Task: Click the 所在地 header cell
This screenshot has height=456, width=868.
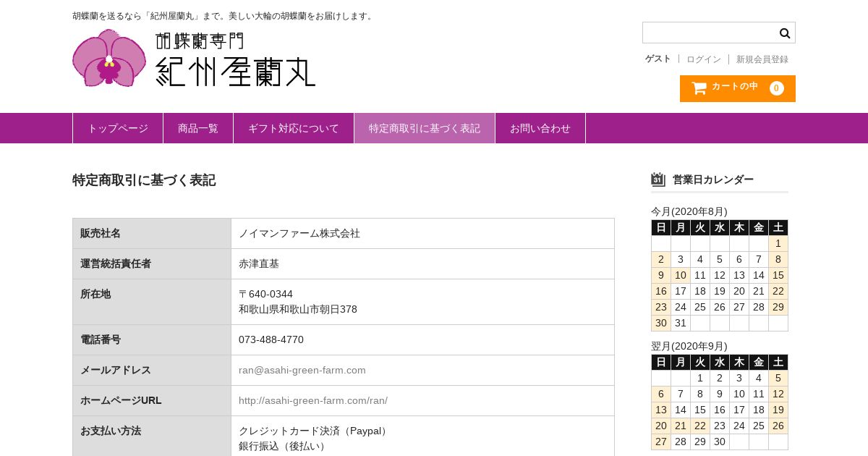Action: point(152,302)
